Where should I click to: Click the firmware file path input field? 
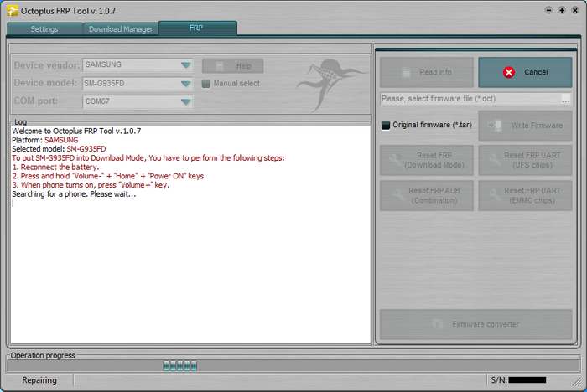[x=470, y=99]
